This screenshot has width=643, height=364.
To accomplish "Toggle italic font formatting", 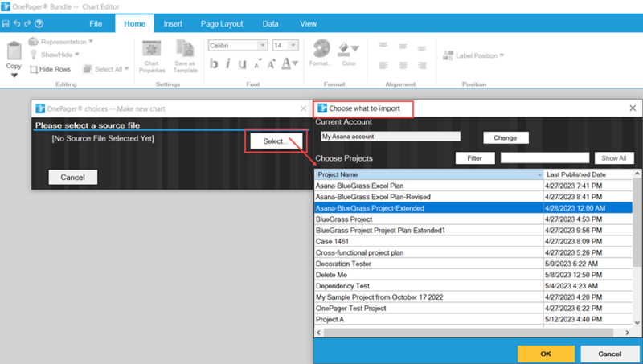I will click(x=228, y=64).
